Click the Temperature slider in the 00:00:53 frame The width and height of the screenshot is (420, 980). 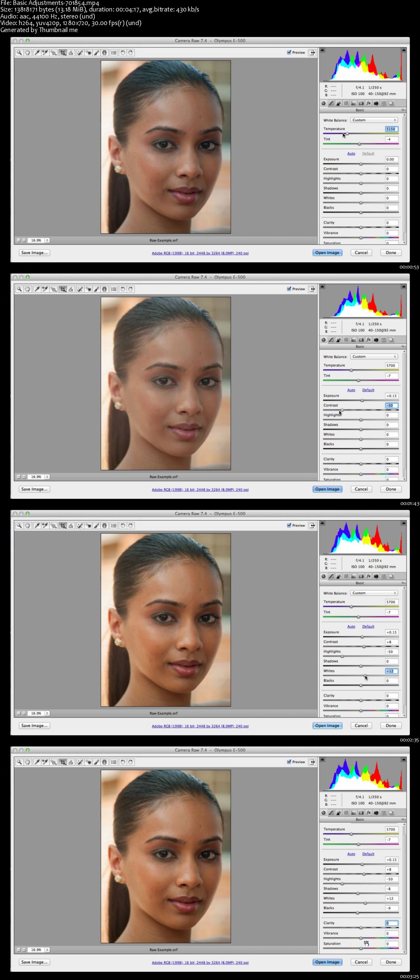tap(361, 134)
